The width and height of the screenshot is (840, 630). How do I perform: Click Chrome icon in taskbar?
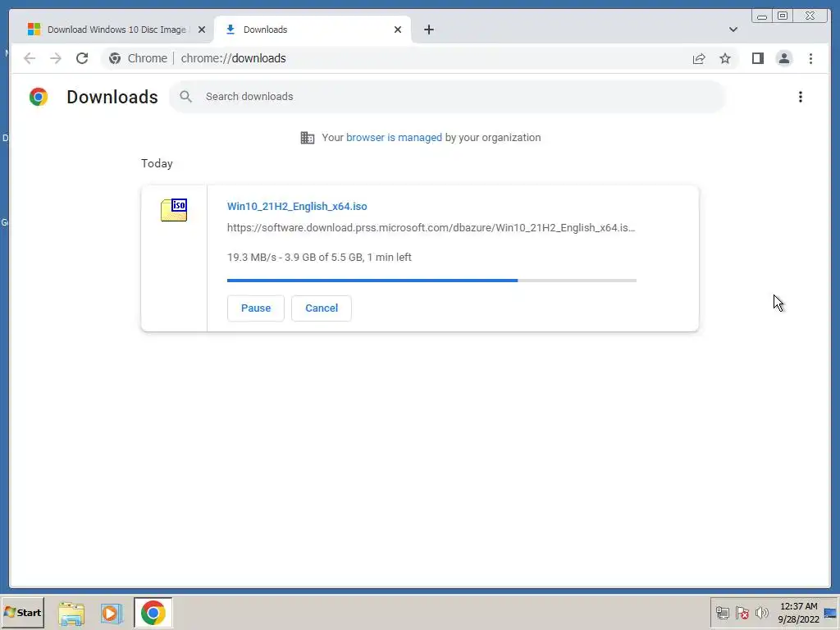pyautogui.click(x=153, y=613)
